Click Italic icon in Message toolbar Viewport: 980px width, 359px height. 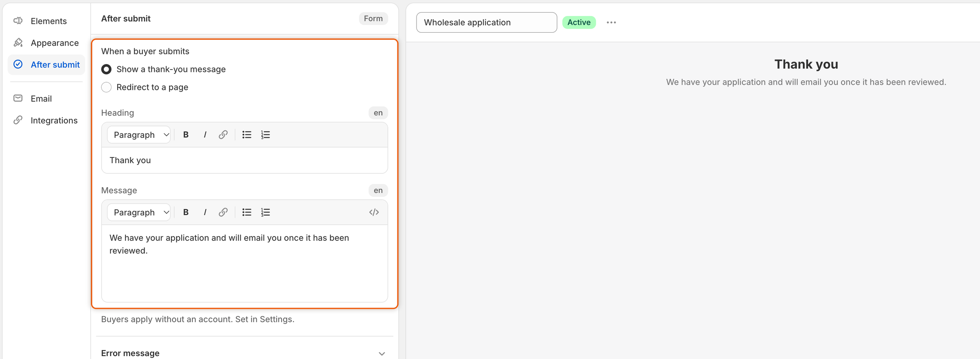(205, 212)
